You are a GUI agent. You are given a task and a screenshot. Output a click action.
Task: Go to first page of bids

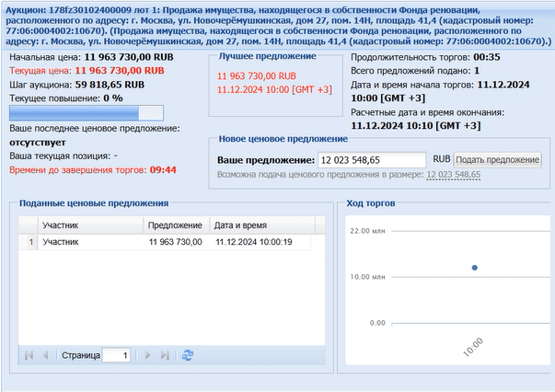point(29,355)
